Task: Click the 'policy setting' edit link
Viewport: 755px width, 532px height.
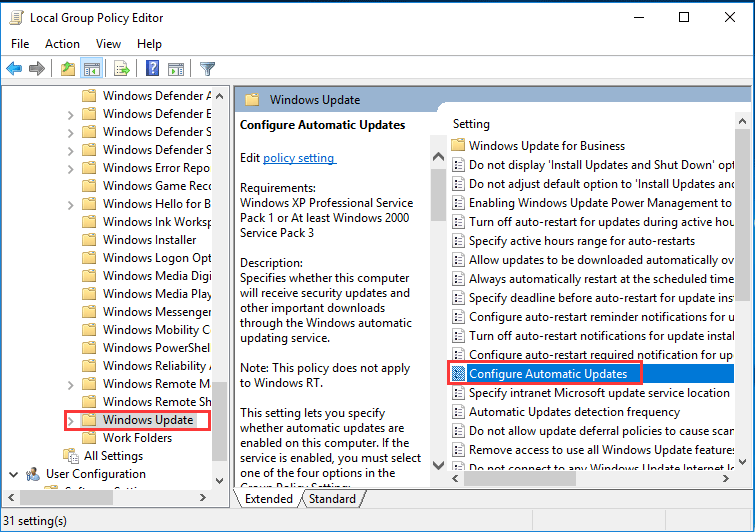Action: [x=299, y=158]
